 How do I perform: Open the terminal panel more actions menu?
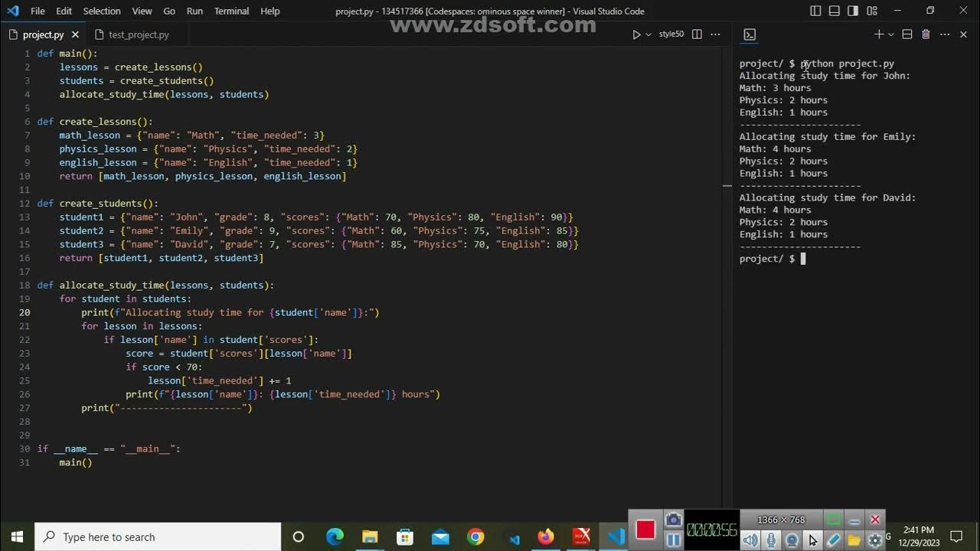click(x=945, y=34)
